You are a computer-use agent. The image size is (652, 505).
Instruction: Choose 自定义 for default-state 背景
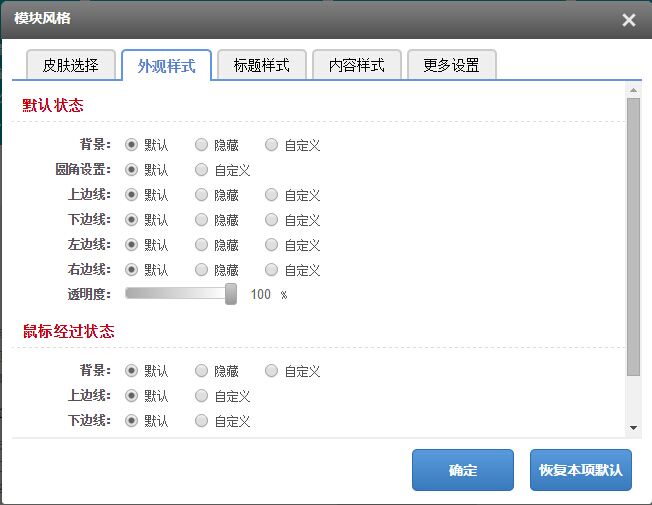point(272,145)
